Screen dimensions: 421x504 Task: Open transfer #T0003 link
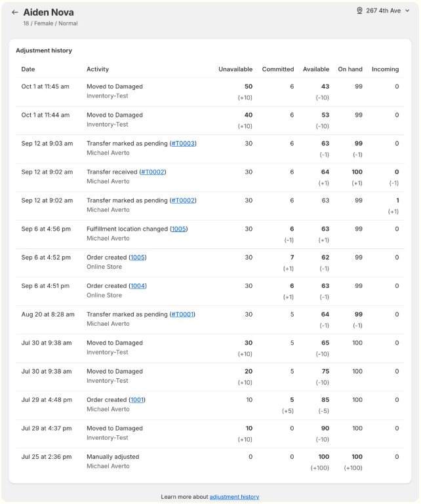point(183,144)
